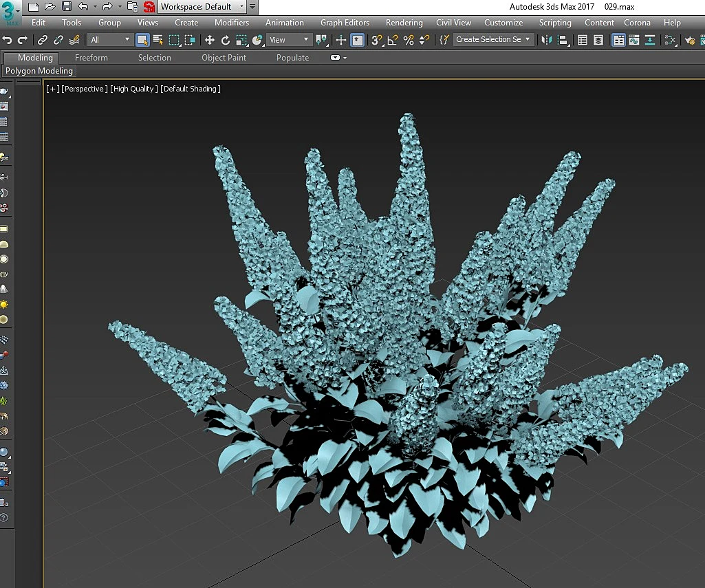Open the Group menu

pos(110,23)
